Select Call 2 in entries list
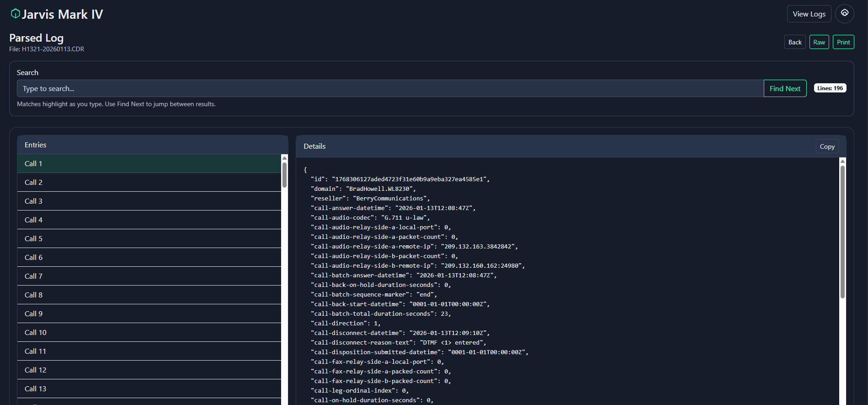Screen dimensions: 868x405 pos(149,182)
